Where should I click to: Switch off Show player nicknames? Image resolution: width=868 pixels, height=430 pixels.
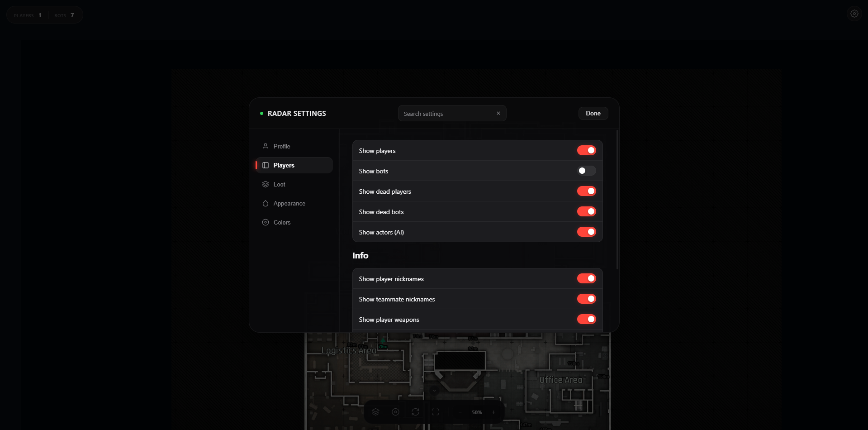(x=586, y=278)
